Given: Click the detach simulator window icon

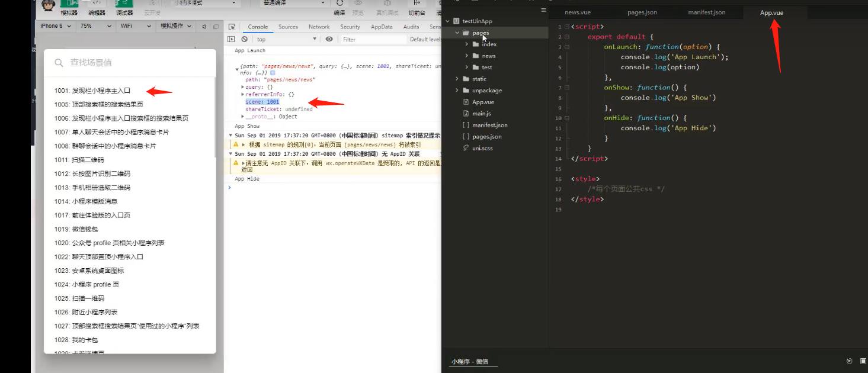Looking at the screenshot, I should (x=215, y=26).
